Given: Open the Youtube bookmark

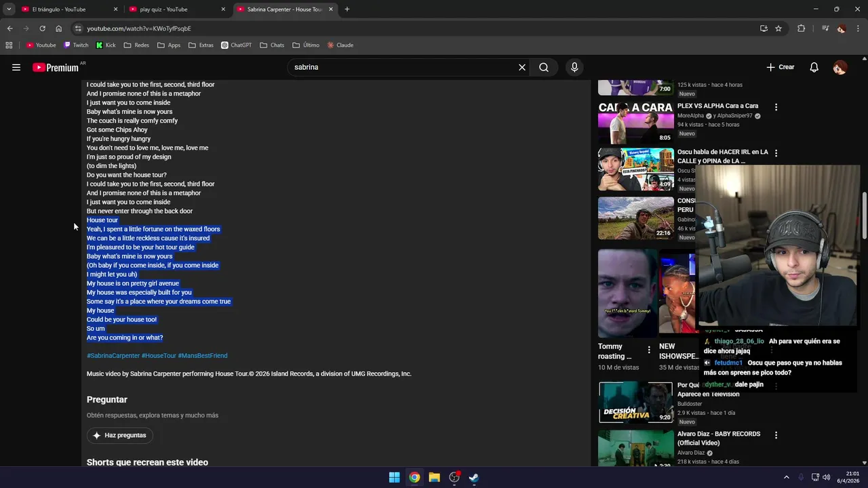Looking at the screenshot, I should [x=41, y=45].
